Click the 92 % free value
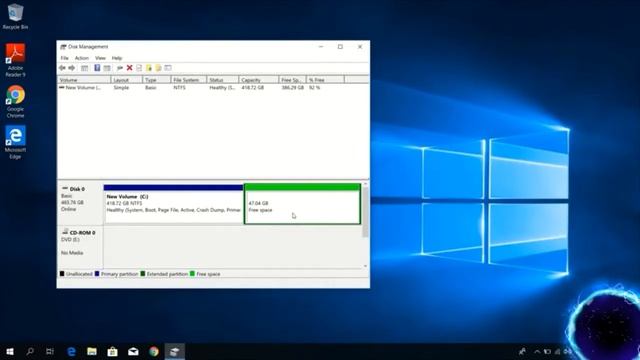This screenshot has width=640, height=360. tap(315, 87)
